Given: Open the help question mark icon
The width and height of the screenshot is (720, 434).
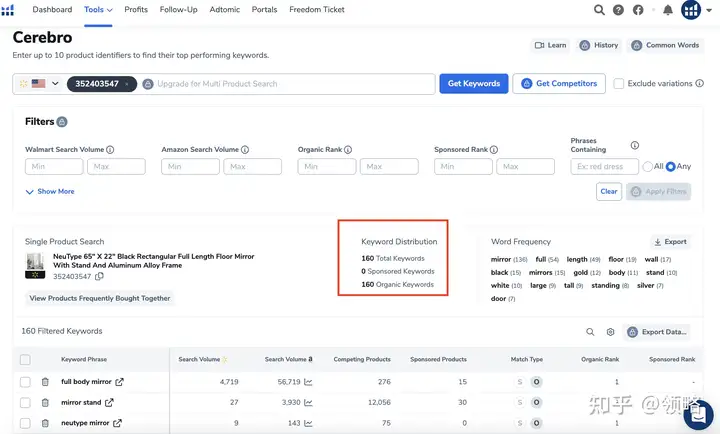Looking at the screenshot, I should [x=619, y=10].
